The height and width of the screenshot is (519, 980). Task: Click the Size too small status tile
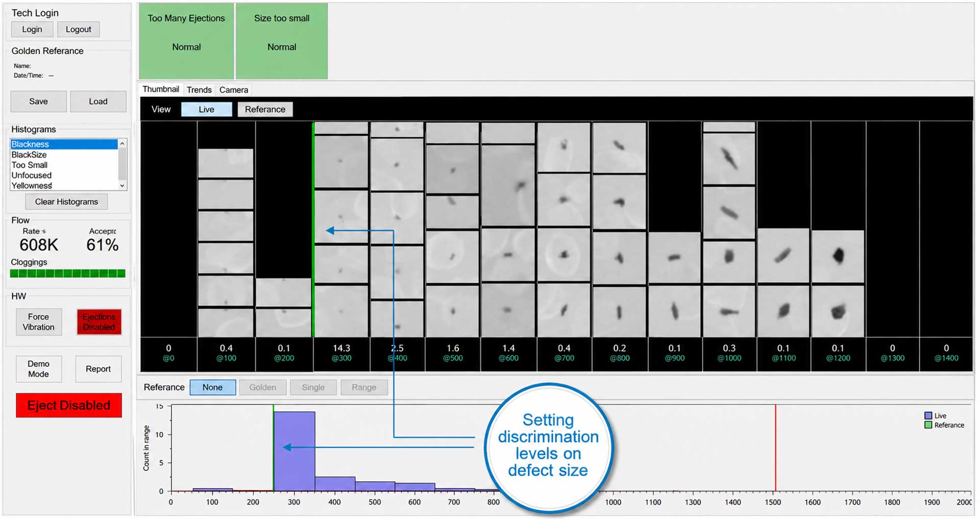282,41
